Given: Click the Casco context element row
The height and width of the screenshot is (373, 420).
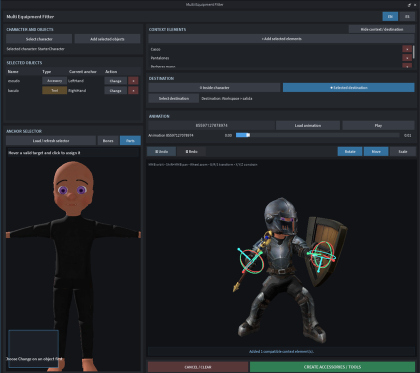Looking at the screenshot, I should [x=275, y=49].
